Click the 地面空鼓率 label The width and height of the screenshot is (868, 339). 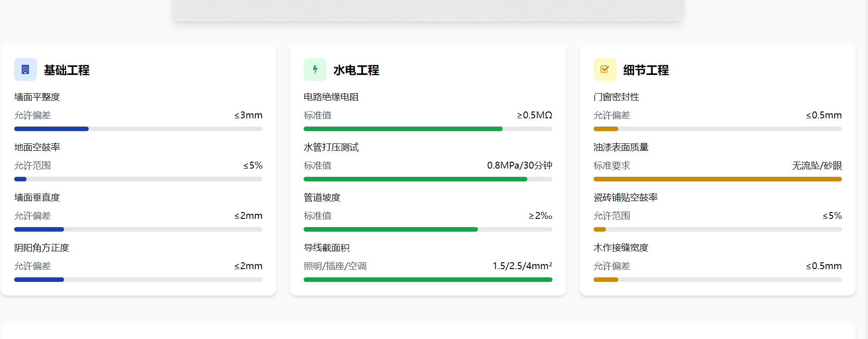click(x=37, y=147)
